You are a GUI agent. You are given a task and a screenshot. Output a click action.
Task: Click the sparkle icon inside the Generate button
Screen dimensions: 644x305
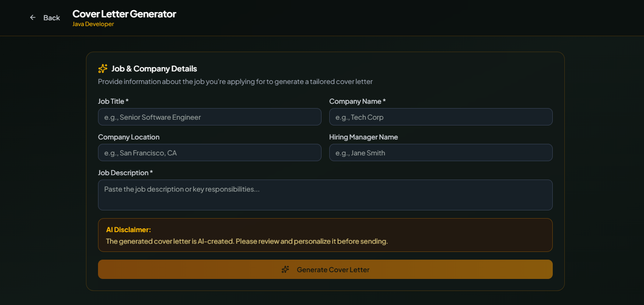point(285,269)
